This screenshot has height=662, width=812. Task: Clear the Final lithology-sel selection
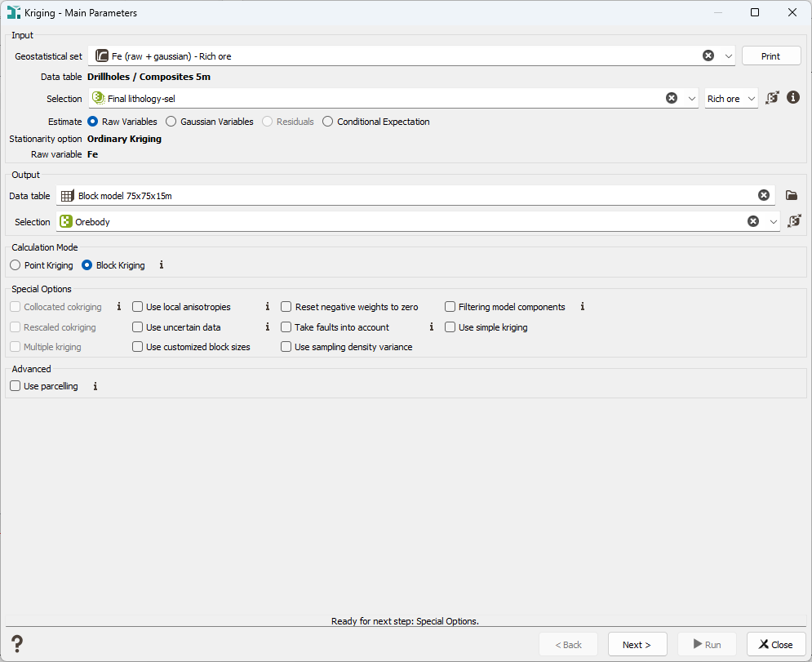671,98
